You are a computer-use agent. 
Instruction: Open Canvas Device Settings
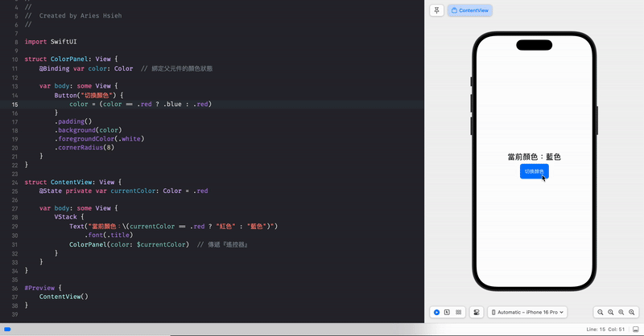pos(477,312)
